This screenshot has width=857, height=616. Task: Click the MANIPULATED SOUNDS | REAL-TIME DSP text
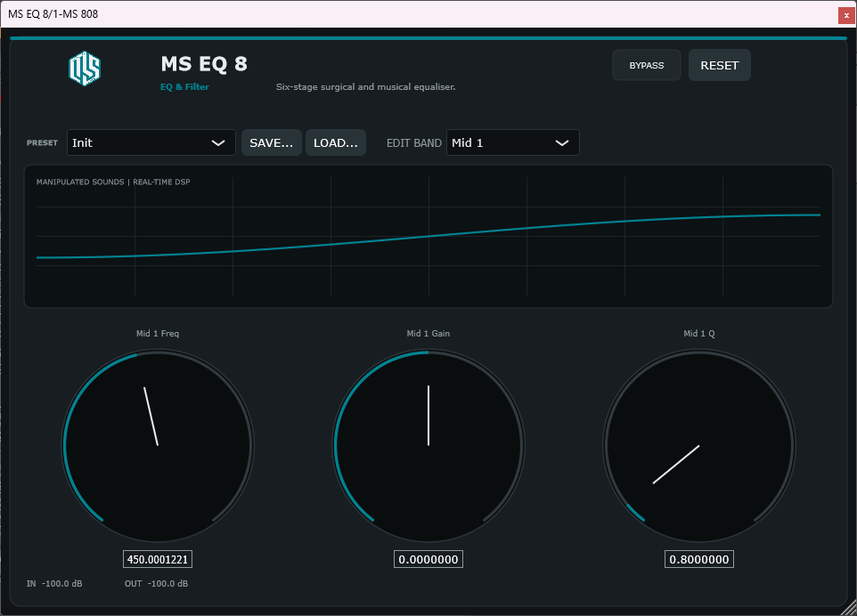click(113, 182)
